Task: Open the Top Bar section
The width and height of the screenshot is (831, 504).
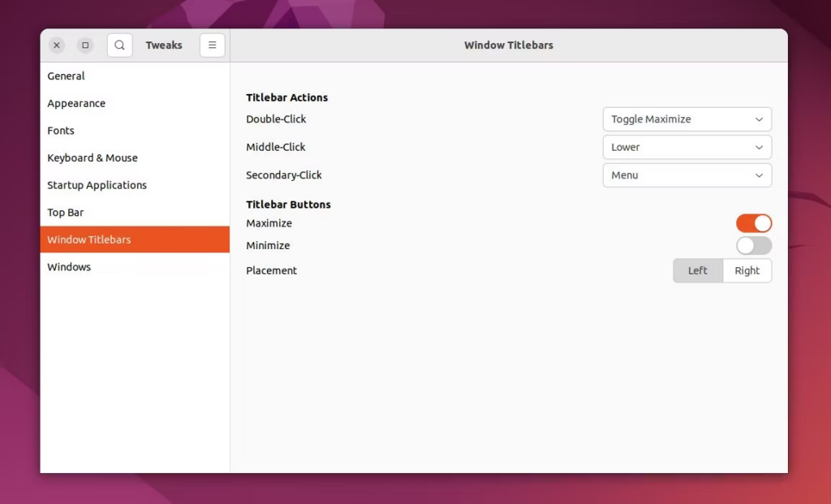Action: coord(136,213)
